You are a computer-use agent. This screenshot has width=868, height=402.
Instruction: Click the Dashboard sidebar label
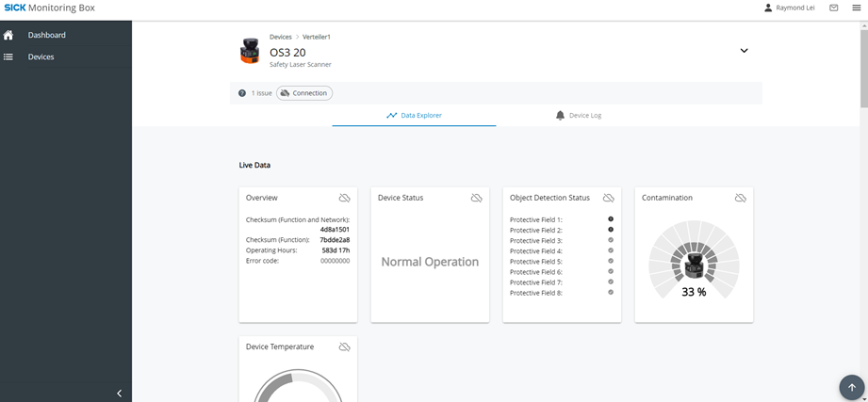coord(46,35)
